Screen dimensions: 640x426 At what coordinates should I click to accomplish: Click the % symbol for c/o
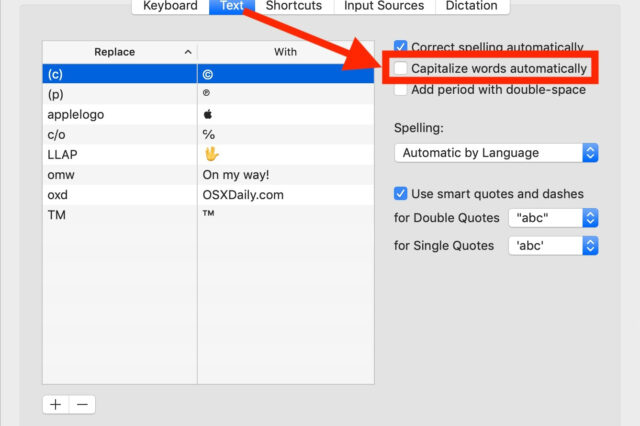click(209, 134)
